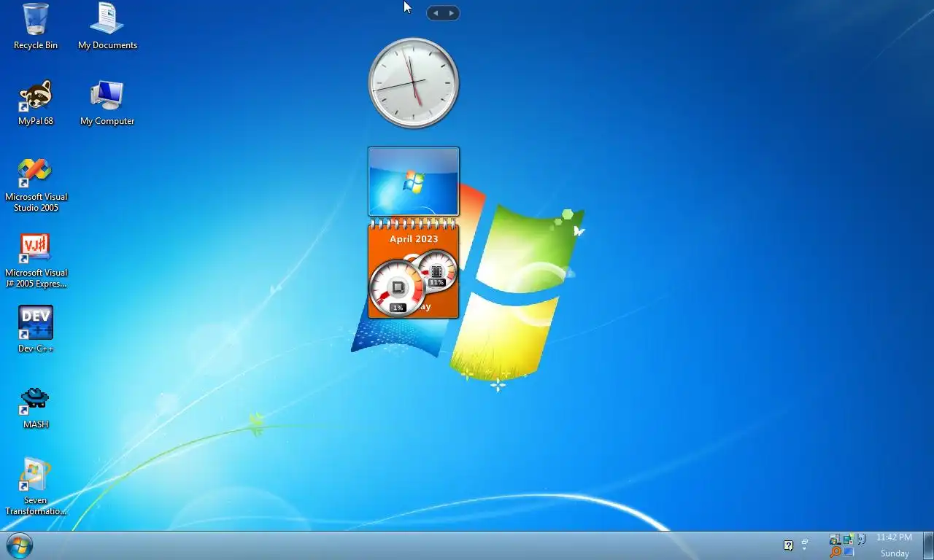Click the volume speaker tray icon
This screenshot has height=560, width=934.
(861, 540)
